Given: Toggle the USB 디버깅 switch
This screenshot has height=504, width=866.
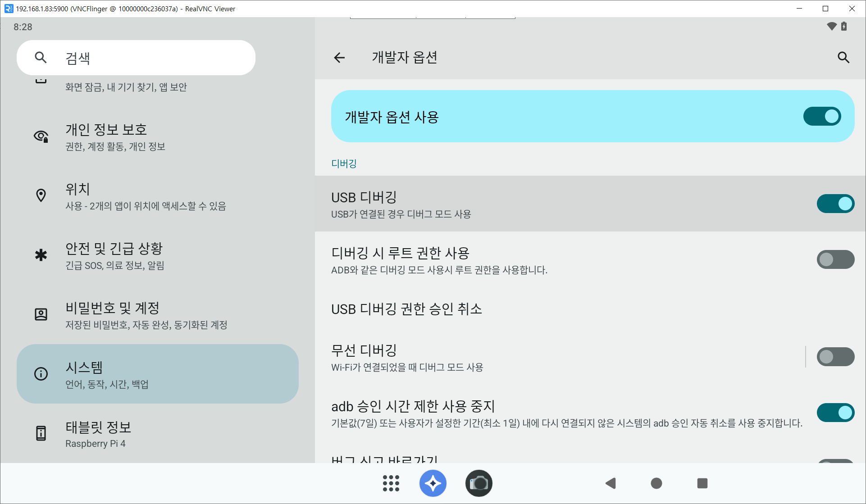Looking at the screenshot, I should click(835, 204).
